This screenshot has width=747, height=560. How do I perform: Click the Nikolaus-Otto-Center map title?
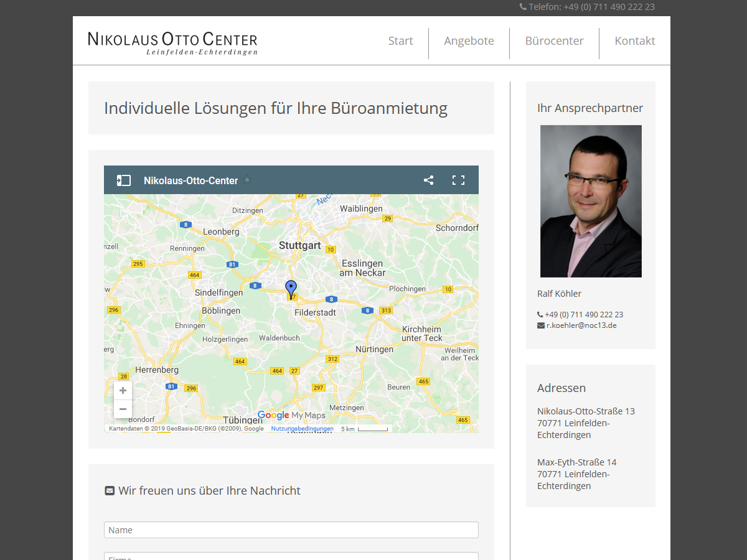pos(190,180)
